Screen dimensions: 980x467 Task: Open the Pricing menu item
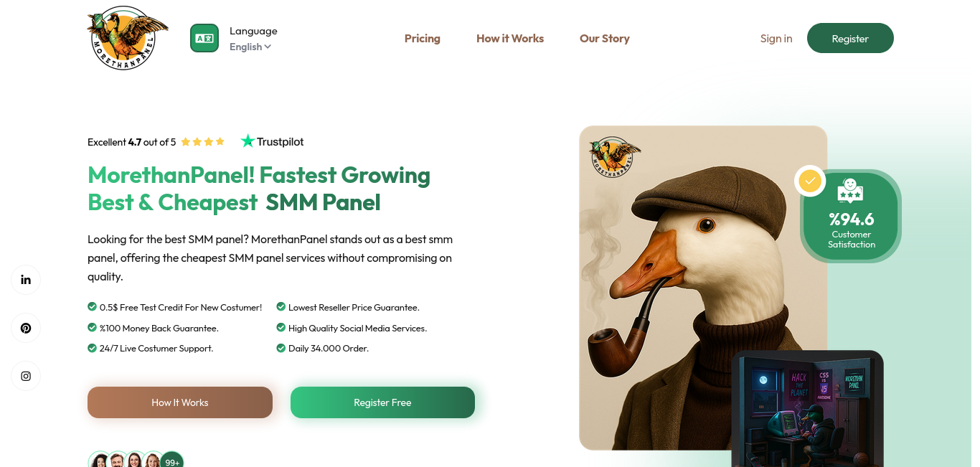[423, 39]
